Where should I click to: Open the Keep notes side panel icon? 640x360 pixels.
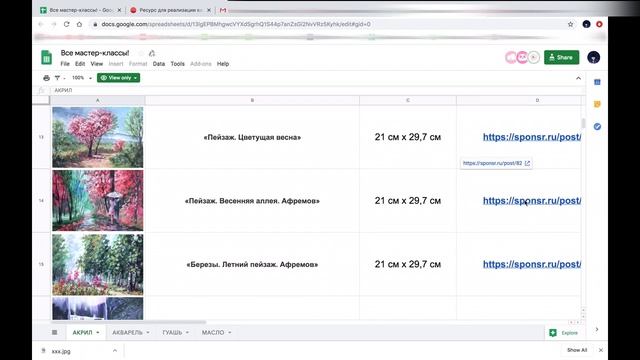(x=597, y=104)
